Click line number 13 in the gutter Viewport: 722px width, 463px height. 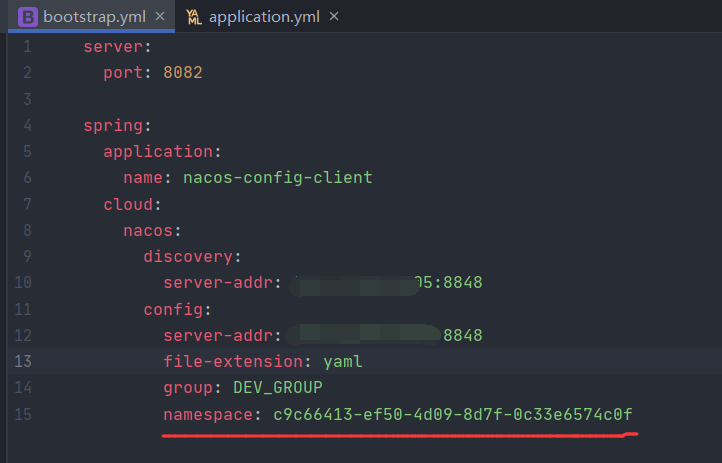23,361
